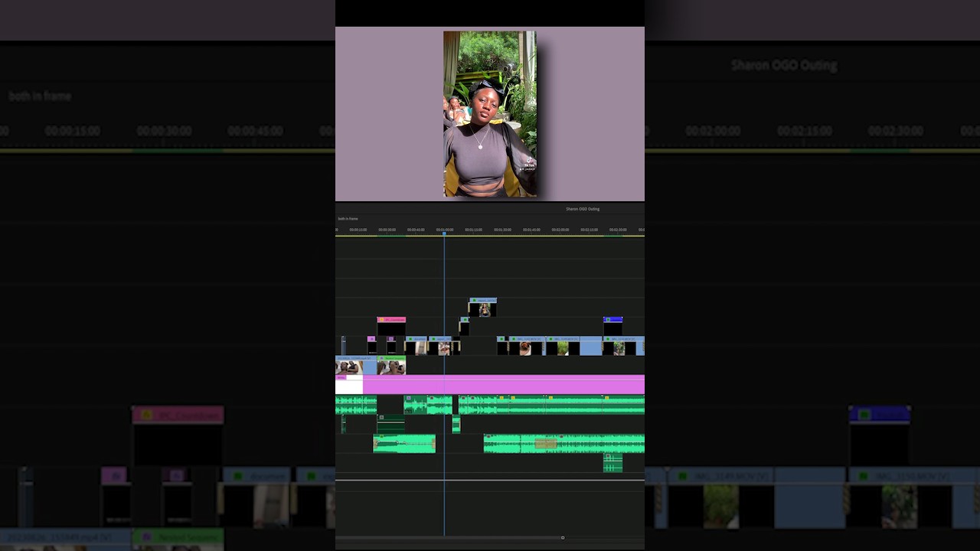Click the 00:02:30:00 mark on the time ruler
The height and width of the screenshot is (551, 980).
(618, 230)
